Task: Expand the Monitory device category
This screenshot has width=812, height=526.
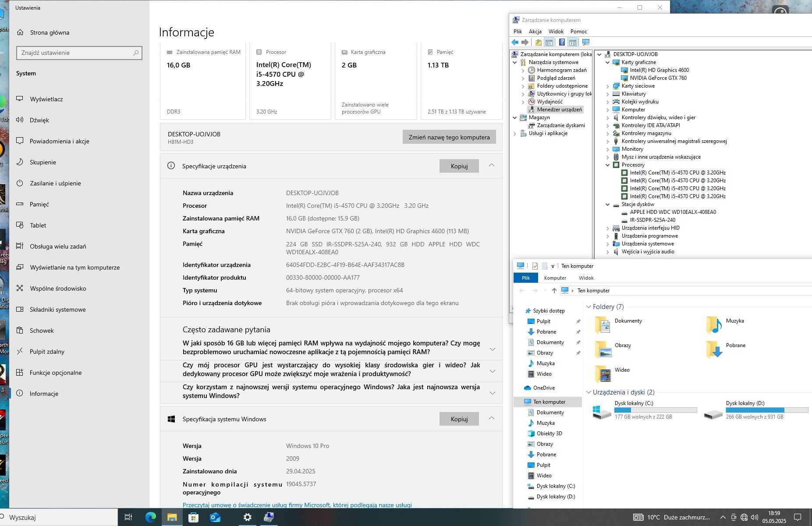Action: 607,149
